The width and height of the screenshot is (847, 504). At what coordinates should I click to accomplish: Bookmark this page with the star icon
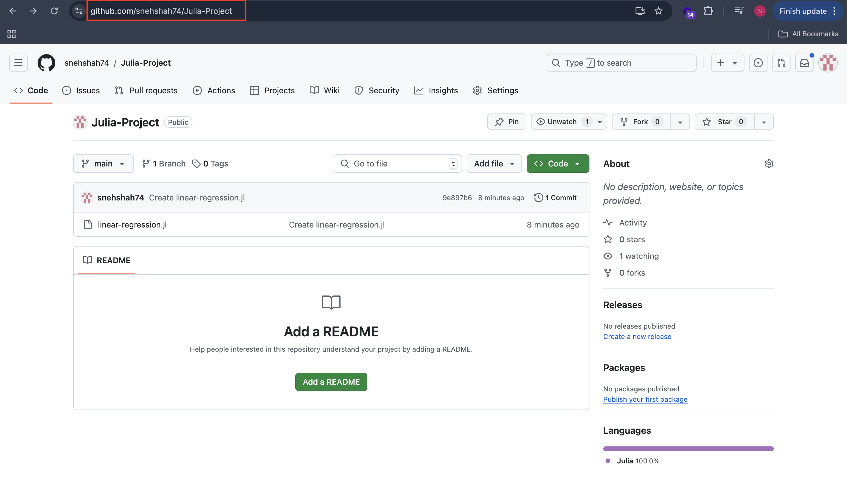coord(658,11)
